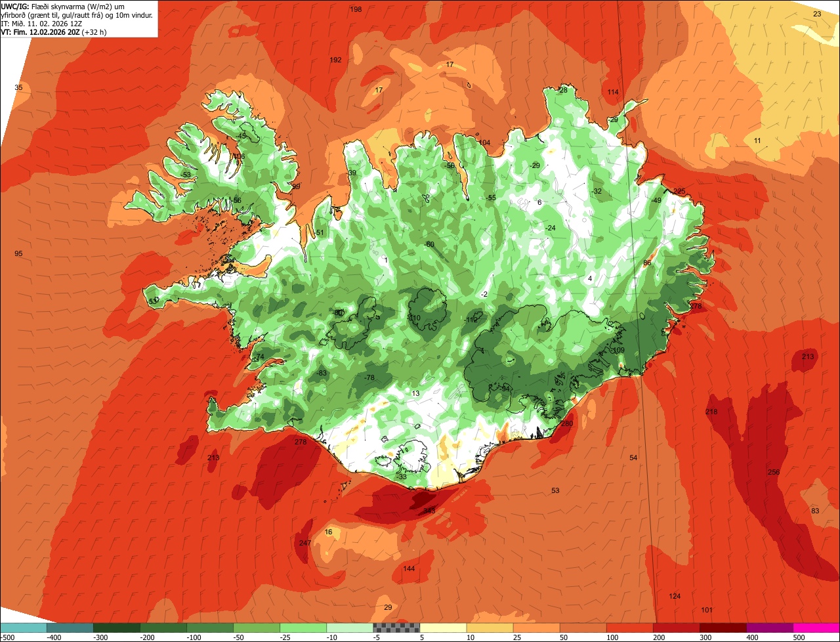Click the map value '95' in the west
This screenshot has width=840, height=642.
[18, 253]
